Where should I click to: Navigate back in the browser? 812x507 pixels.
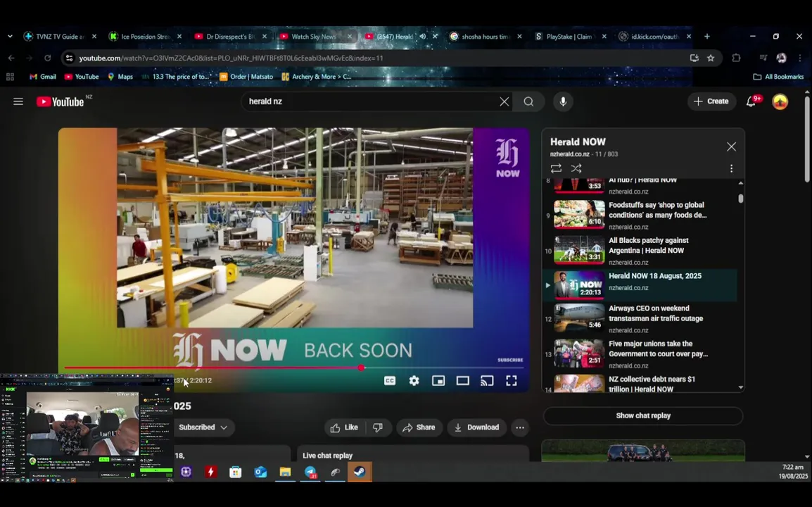(x=11, y=58)
